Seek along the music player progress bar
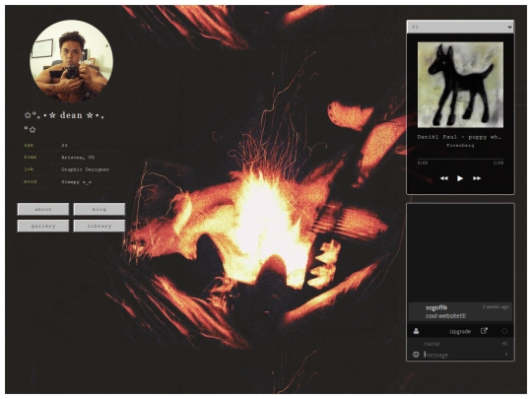The height and width of the screenshot is (399, 532). [460, 159]
